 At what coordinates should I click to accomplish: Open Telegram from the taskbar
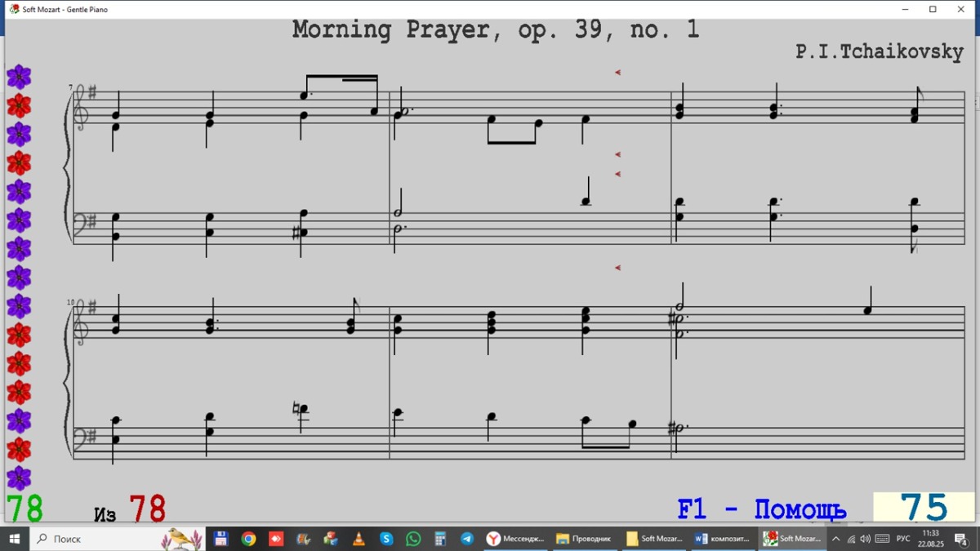[467, 539]
